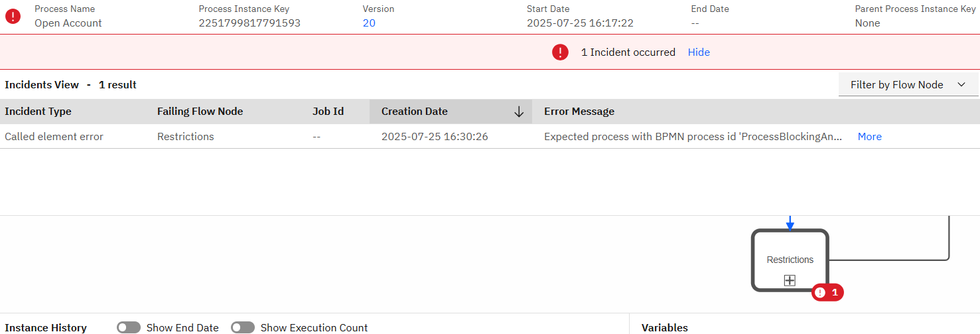This screenshot has width=980, height=334.
Task: Sort by Incident Type column header
Action: pos(38,112)
